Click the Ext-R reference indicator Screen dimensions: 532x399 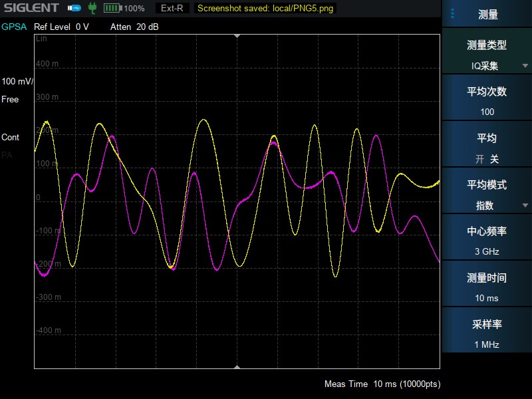point(172,8)
